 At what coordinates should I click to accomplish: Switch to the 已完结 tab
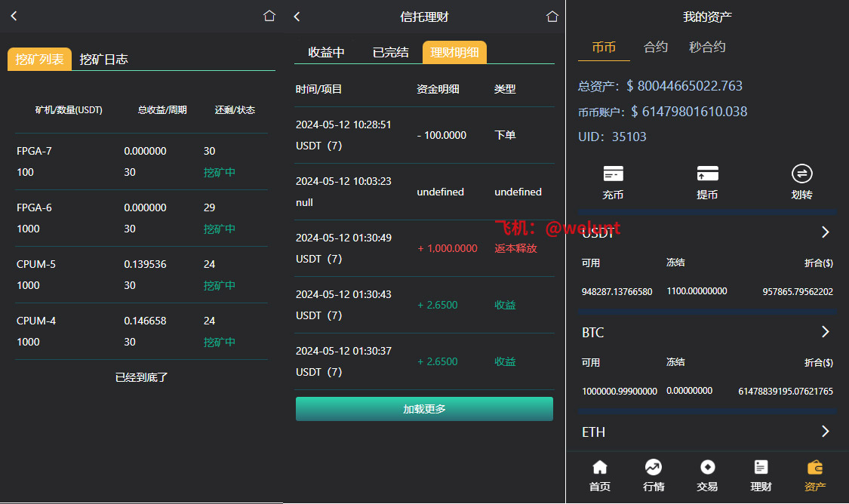click(390, 52)
